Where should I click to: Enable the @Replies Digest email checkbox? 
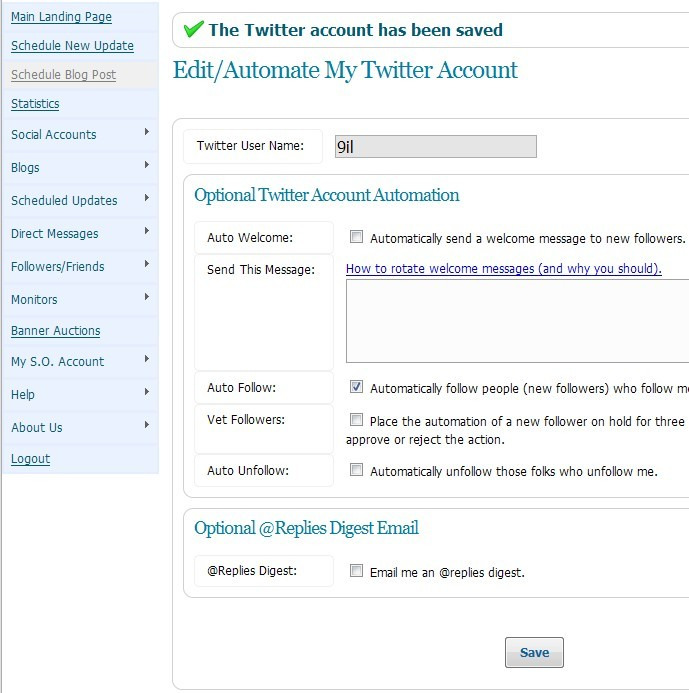pyautogui.click(x=356, y=571)
